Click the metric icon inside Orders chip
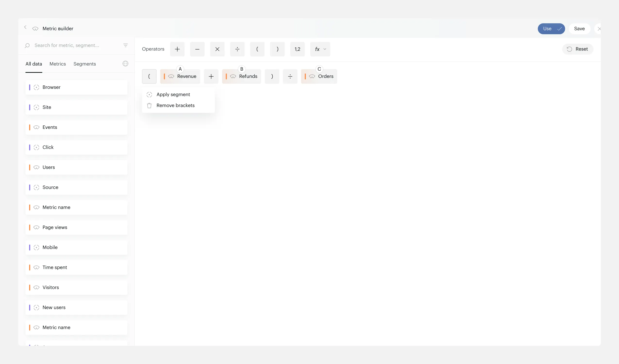The image size is (619, 364). pyautogui.click(x=312, y=77)
